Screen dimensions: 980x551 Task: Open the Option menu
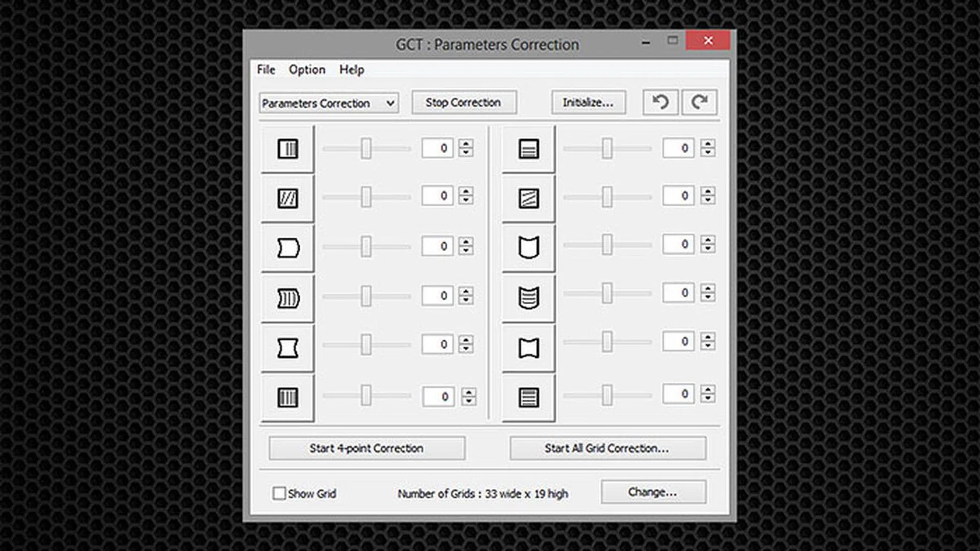coord(307,69)
